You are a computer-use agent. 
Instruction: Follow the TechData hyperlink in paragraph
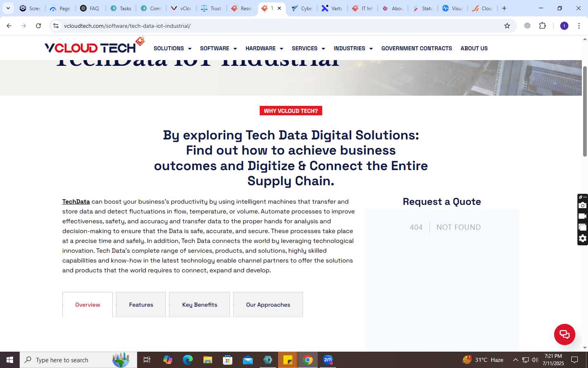tap(76, 202)
